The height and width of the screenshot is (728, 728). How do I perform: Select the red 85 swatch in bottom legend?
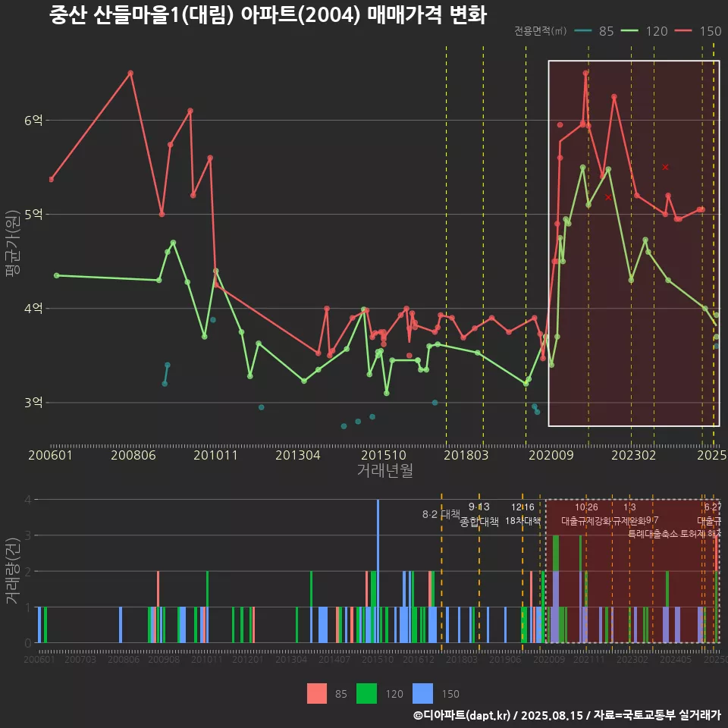317,694
